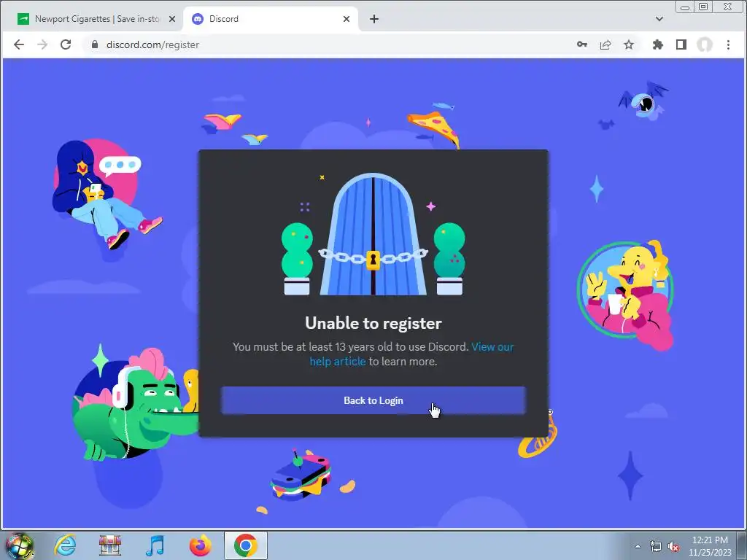
Task: Bookmark this page with the star
Action: tap(629, 44)
